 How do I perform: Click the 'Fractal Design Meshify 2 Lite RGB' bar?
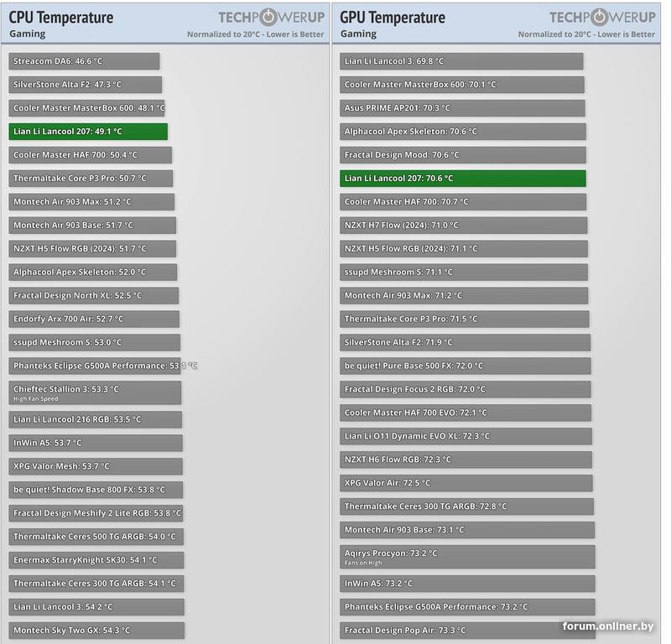(96, 513)
